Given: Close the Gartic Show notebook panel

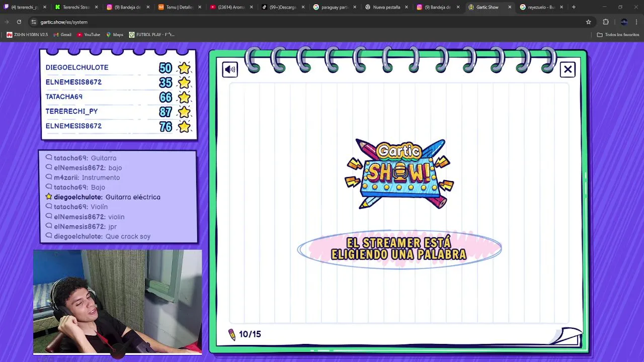Looking at the screenshot, I should click(568, 69).
